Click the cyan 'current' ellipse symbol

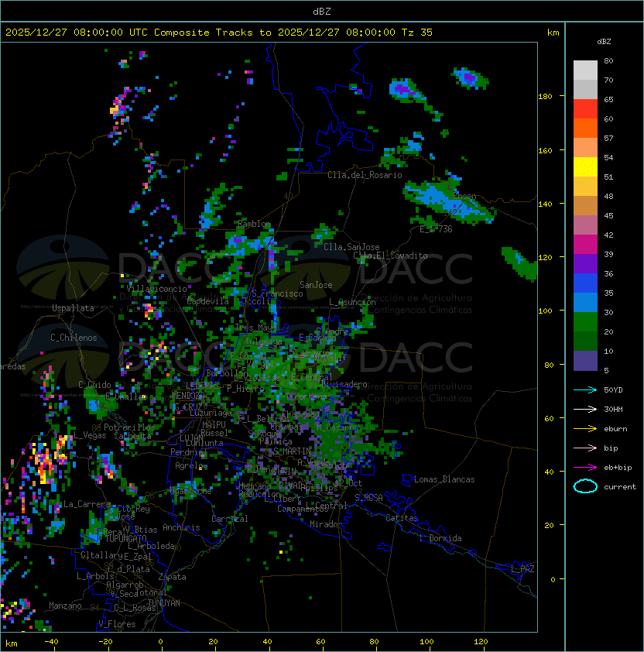585,486
